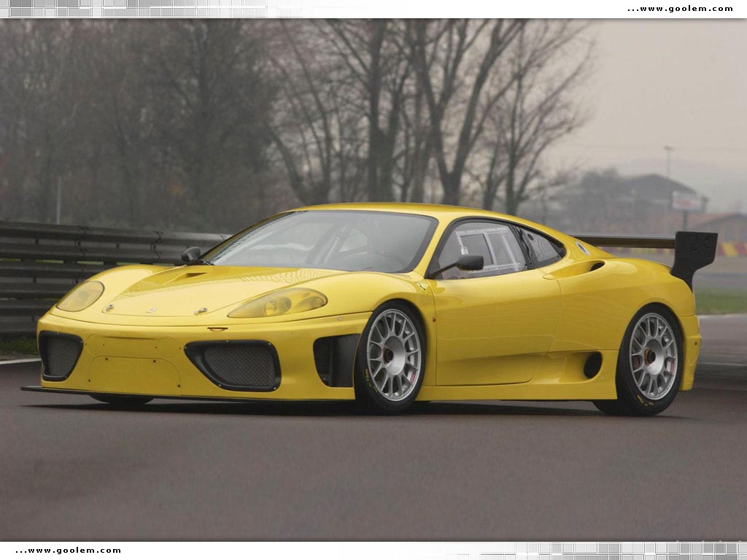Click the www.goolem.com text at top right

681,9
